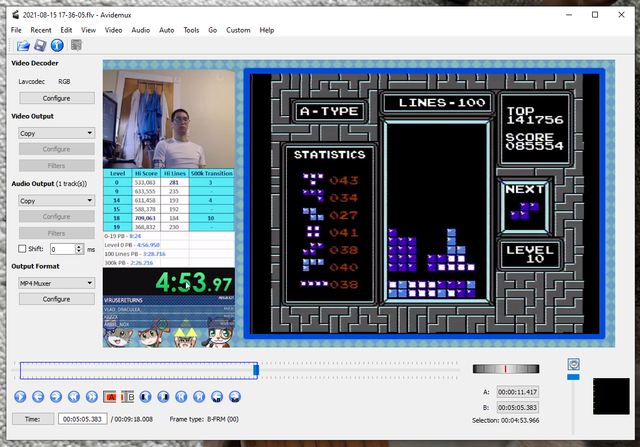Click the Frame type B-FRM text

tap(204, 419)
